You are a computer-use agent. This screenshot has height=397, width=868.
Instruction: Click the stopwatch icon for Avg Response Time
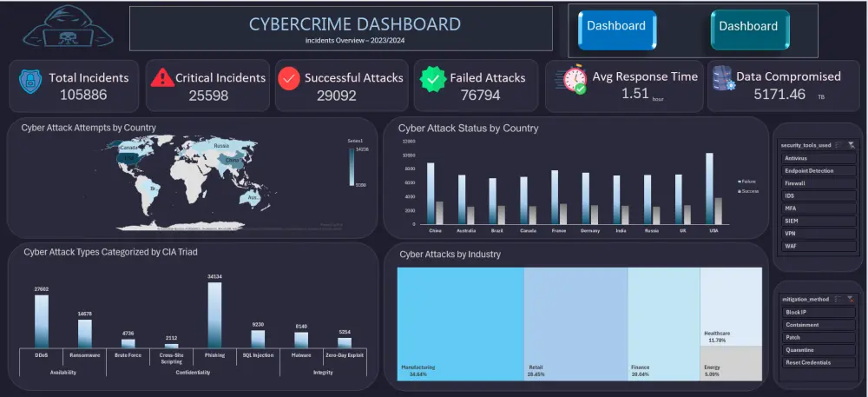[x=572, y=79]
